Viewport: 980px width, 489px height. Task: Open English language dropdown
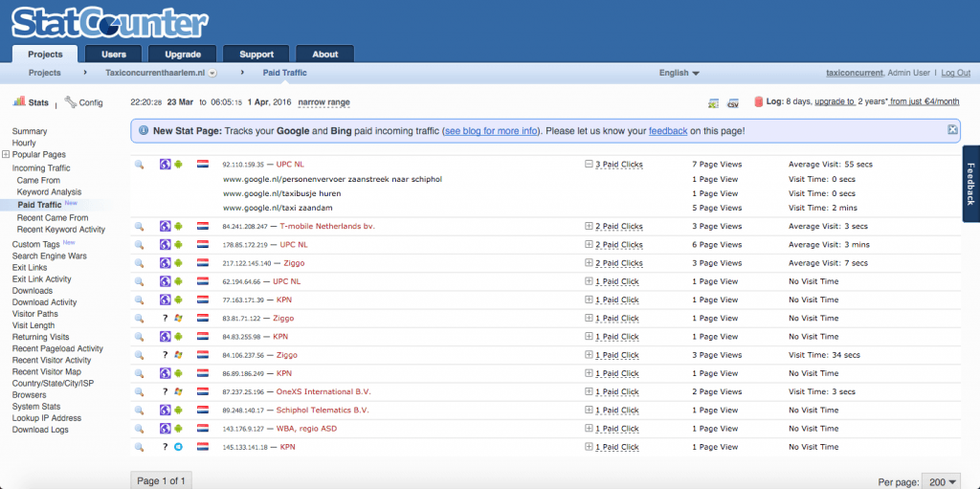click(x=679, y=73)
